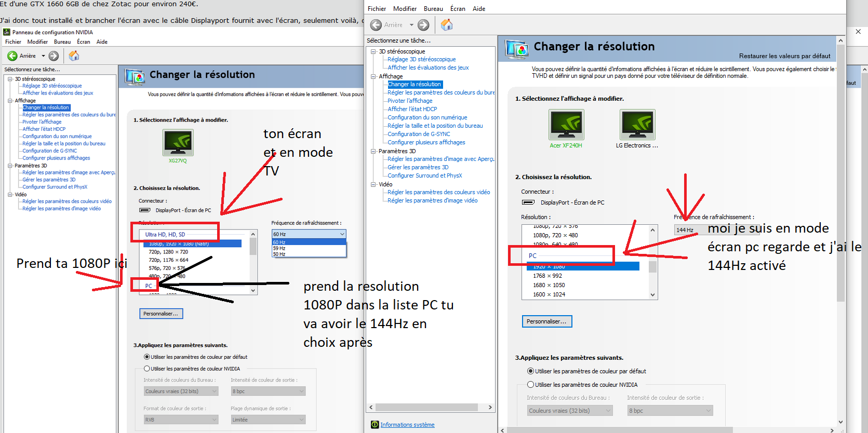Click the DisplayPort connector icon in right window

pos(528,202)
